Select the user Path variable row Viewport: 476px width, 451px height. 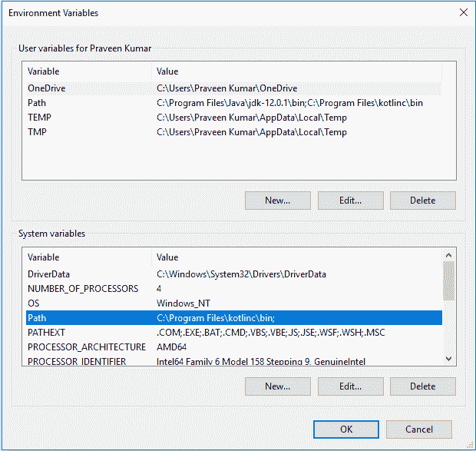tap(37, 103)
